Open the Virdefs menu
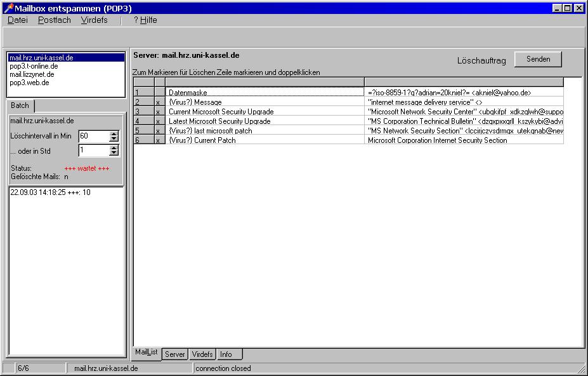Screen dimensions: 588x376 (x=95, y=20)
